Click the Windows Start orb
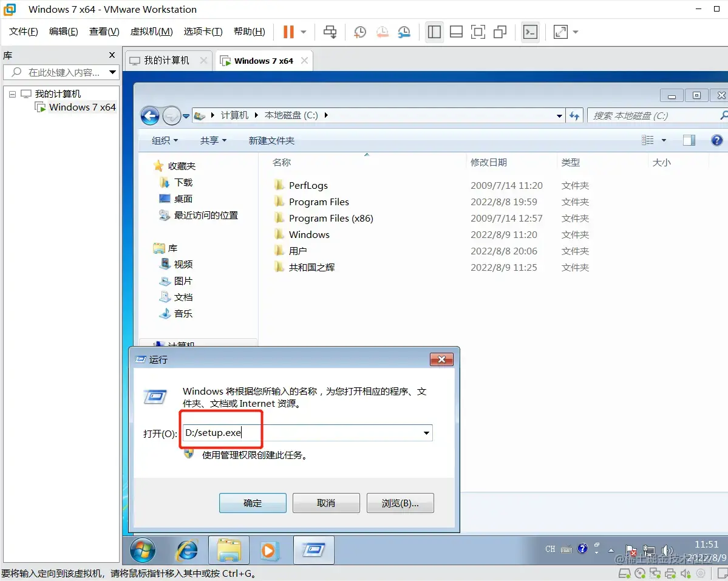Screen dimensions: 728x581 pos(143,551)
